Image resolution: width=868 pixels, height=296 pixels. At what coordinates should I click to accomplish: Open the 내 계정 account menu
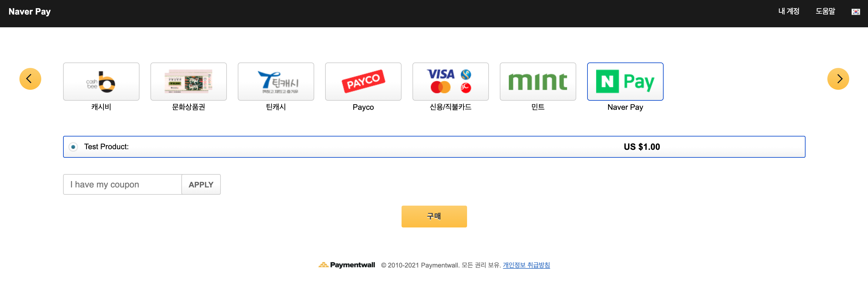[x=789, y=12]
